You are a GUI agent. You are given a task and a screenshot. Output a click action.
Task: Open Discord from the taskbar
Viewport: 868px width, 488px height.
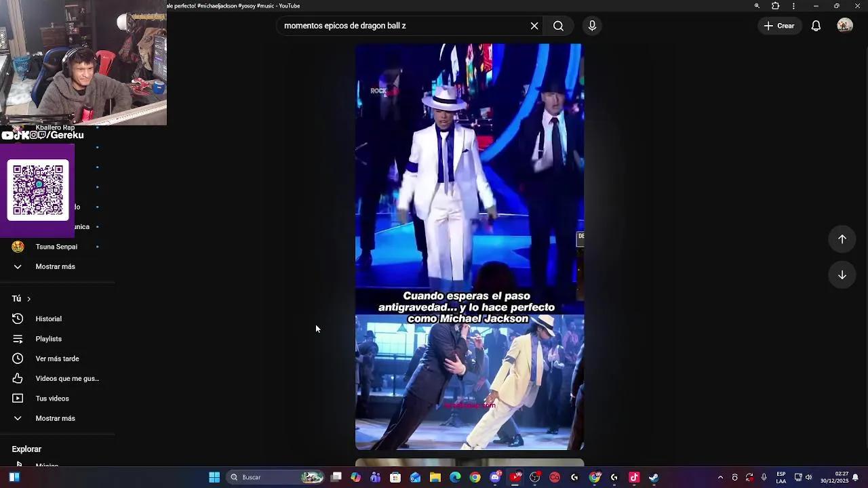[495, 477]
